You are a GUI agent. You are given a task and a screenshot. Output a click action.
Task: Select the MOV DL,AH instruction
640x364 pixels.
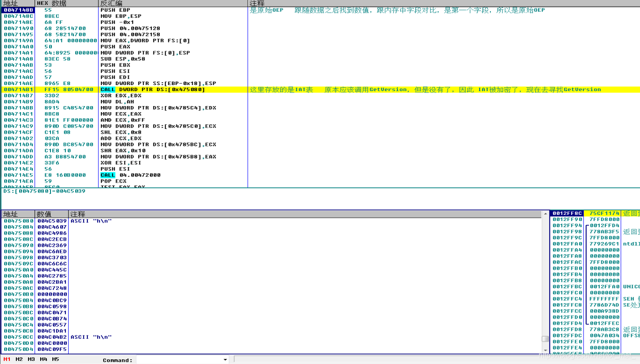(x=117, y=101)
